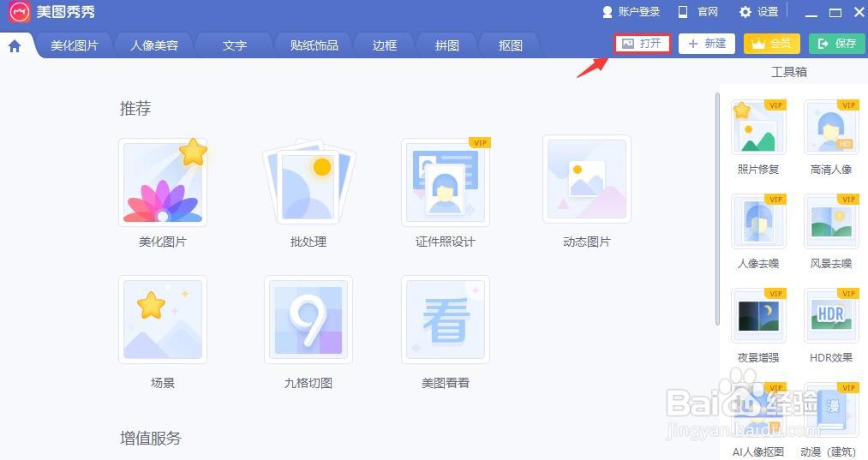
Task: Select the 贴纸饰品 tab
Action: click(x=314, y=45)
